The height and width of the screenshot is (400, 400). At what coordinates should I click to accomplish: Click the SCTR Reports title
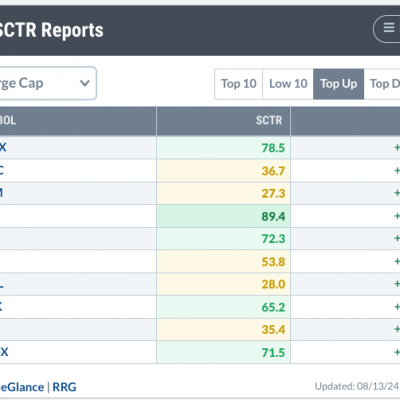coord(51,30)
